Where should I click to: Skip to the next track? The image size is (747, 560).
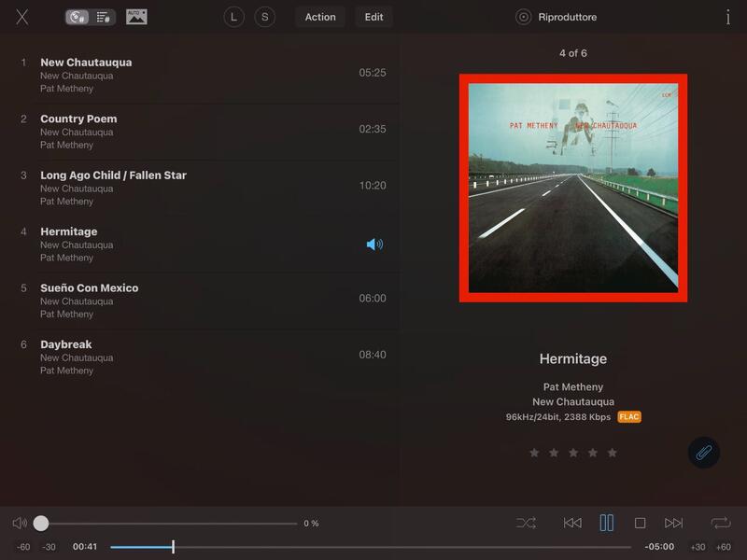[673, 524]
